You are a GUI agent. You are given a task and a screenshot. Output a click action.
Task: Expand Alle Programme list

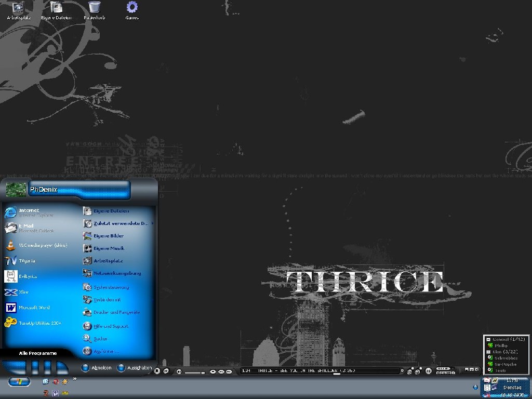coord(37,353)
